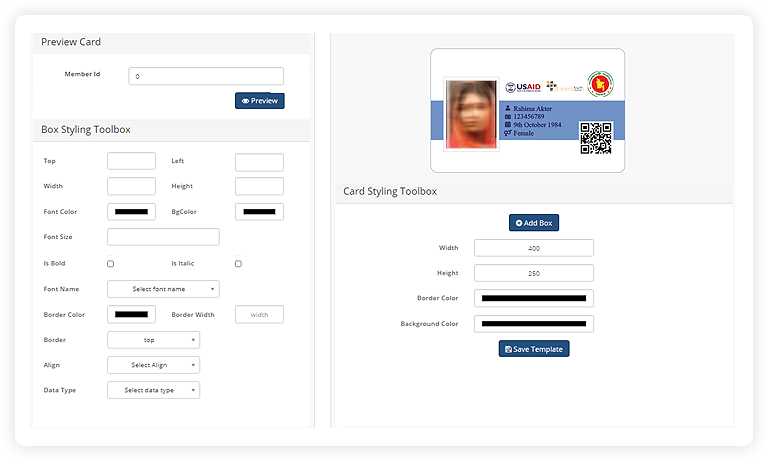Viewport: 768px width, 461px height.
Task: Click the dreamstart logo on card
Action: pos(565,87)
